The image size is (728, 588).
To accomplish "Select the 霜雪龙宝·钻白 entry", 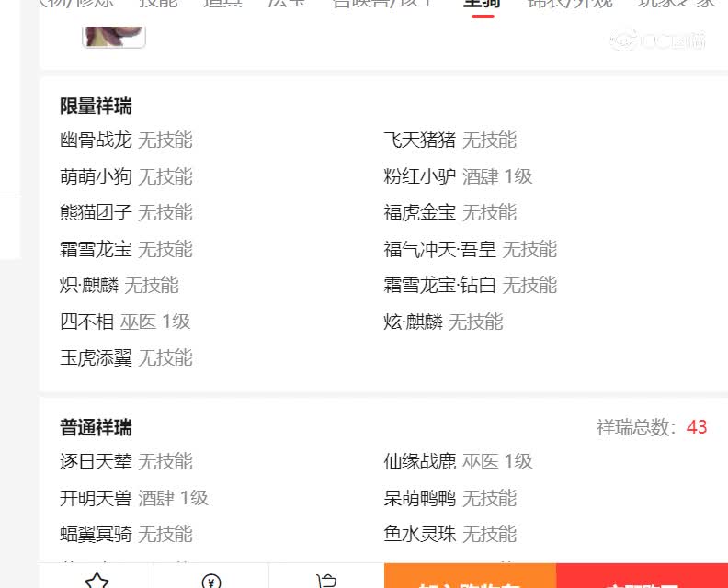I will [x=439, y=285].
